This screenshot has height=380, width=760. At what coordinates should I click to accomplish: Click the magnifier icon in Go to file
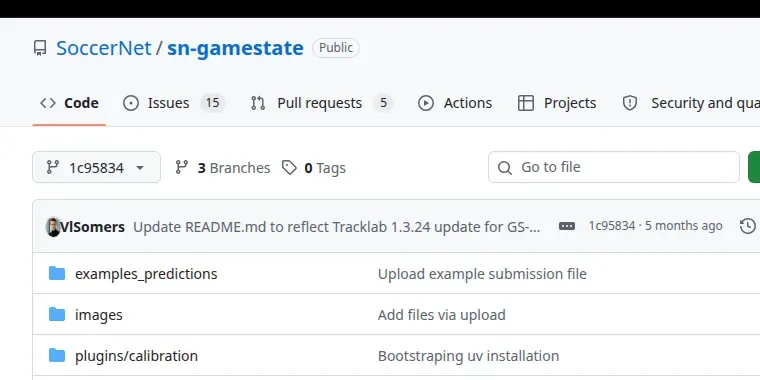[505, 168]
